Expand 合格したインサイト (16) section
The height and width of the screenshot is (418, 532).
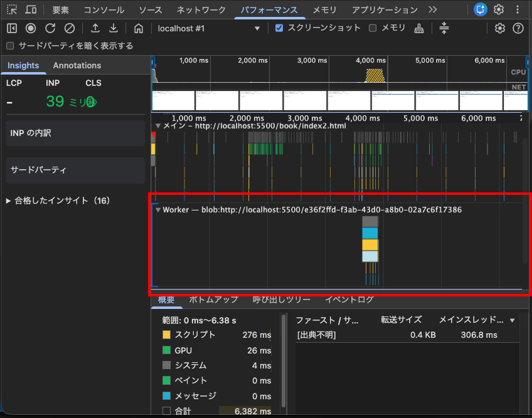[x=58, y=201]
